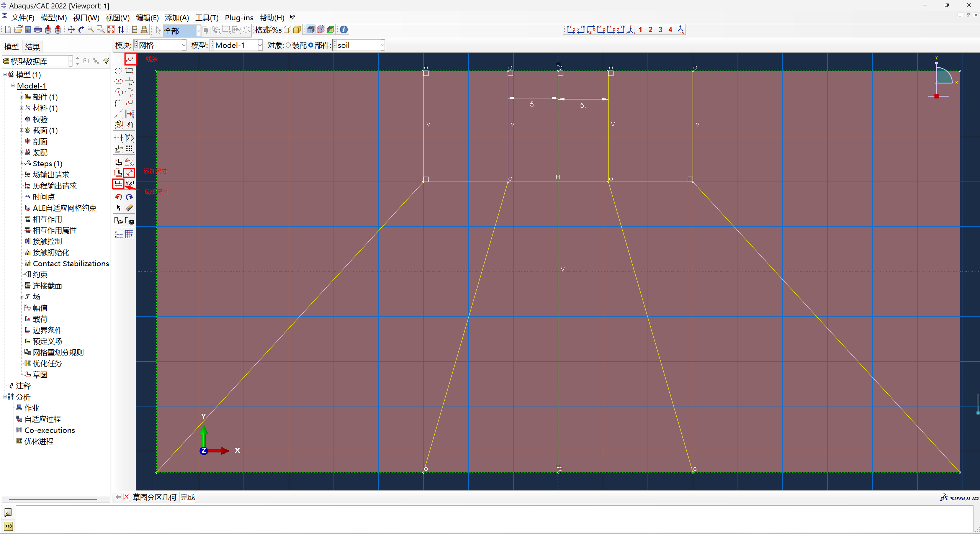Viewport: 980px width, 534px height.
Task: Auto-fit the view in the viewport
Action: coord(111,29)
